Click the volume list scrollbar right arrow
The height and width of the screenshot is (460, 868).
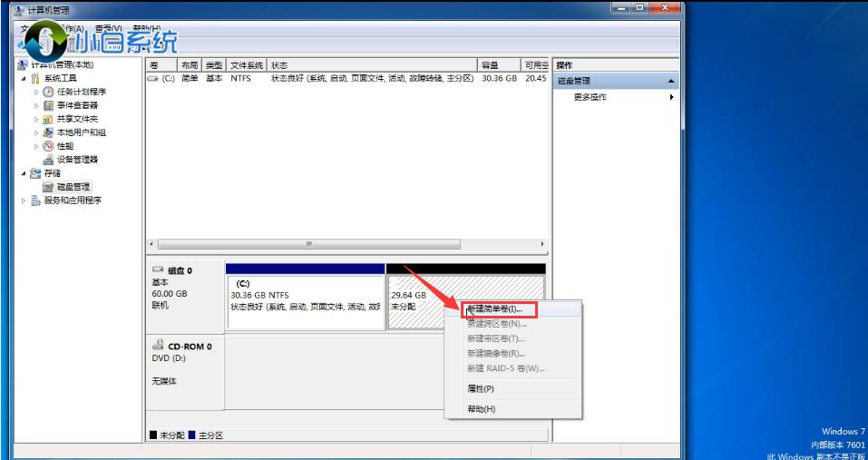[x=542, y=244]
